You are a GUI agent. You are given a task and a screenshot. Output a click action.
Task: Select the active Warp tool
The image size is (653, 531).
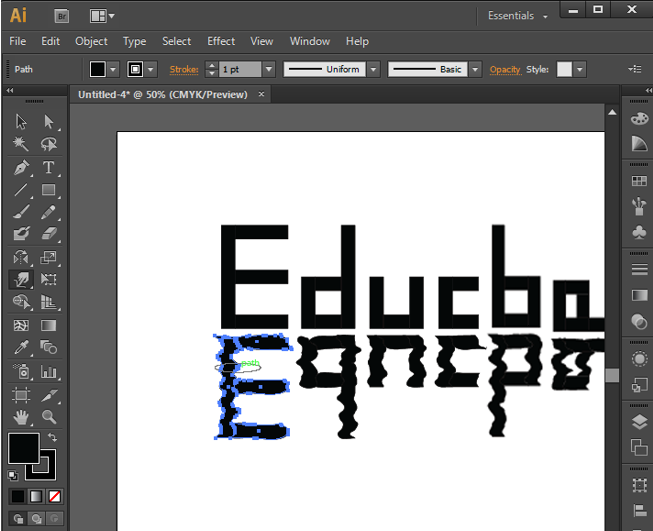point(21,279)
